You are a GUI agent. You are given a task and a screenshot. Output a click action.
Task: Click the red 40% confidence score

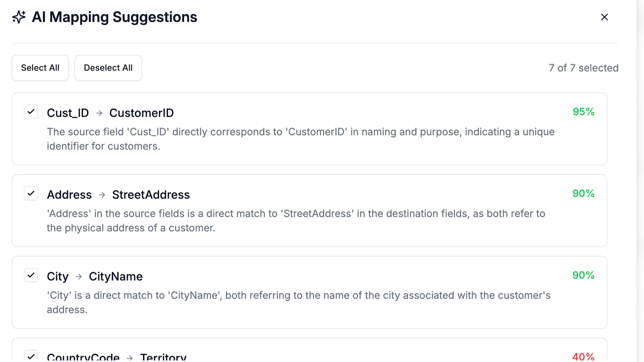click(584, 357)
